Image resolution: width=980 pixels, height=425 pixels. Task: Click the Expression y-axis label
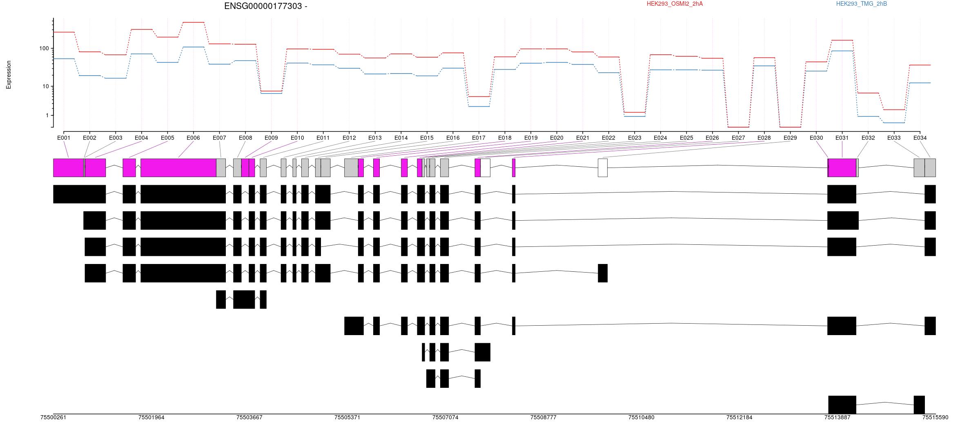9,75
